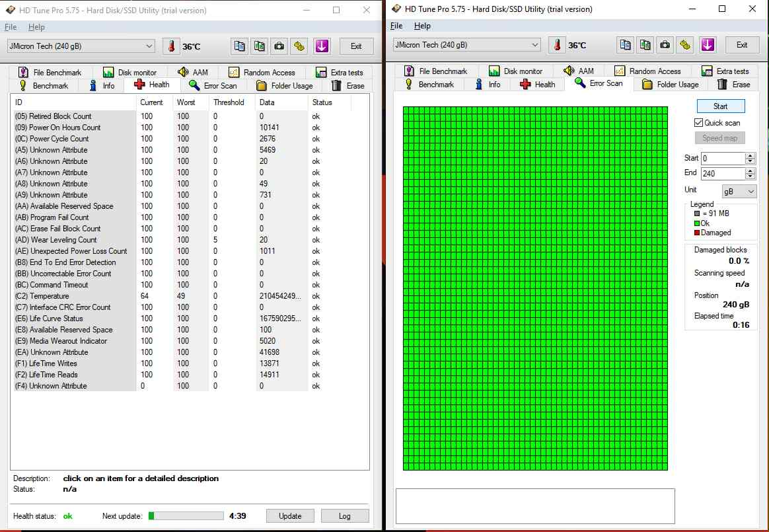Image resolution: width=769 pixels, height=532 pixels.
Task: Click camera icon in Error Scan window toolbar
Action: (665, 45)
